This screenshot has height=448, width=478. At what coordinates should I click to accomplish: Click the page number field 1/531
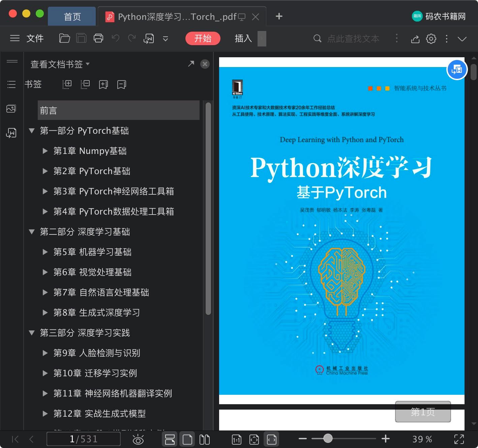tap(83, 439)
